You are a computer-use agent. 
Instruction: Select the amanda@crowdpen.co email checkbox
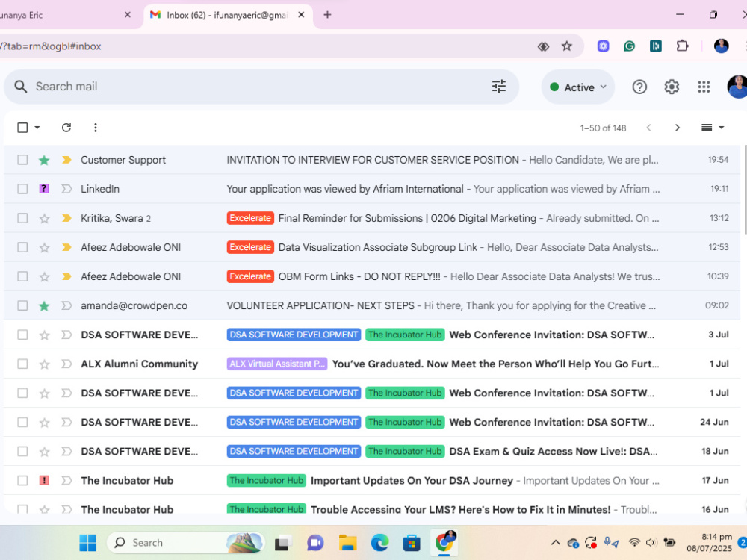[x=22, y=305]
